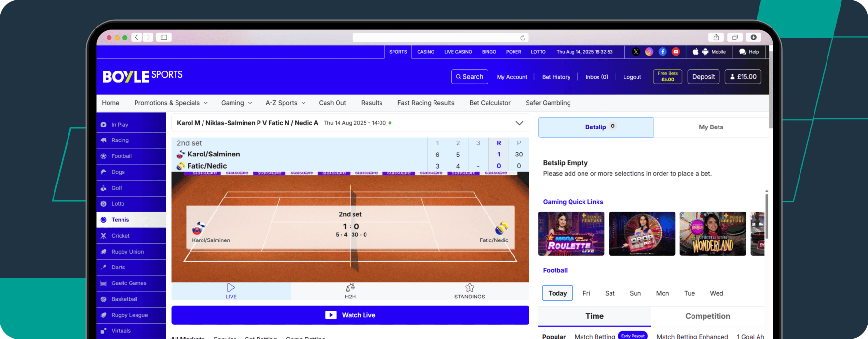This screenshot has height=339, width=868.
Task: Select the Fri day filter
Action: click(x=586, y=293)
